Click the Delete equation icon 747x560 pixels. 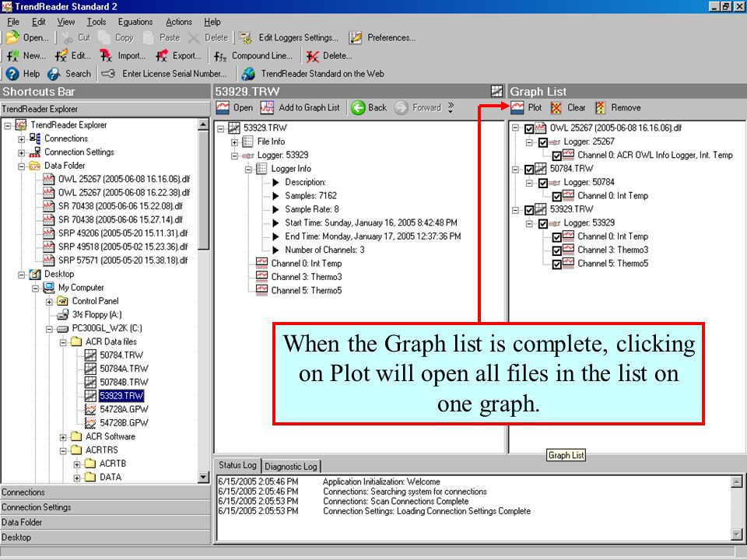tap(313, 56)
